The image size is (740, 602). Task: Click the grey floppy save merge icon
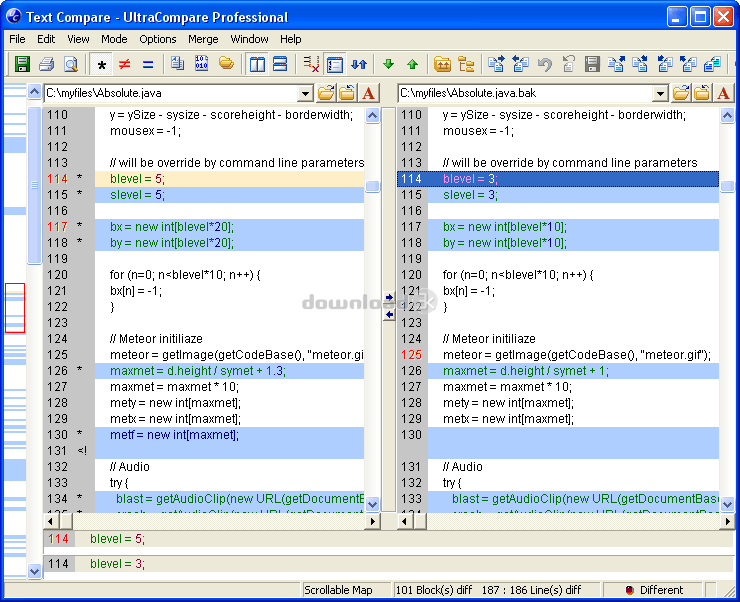[x=592, y=64]
